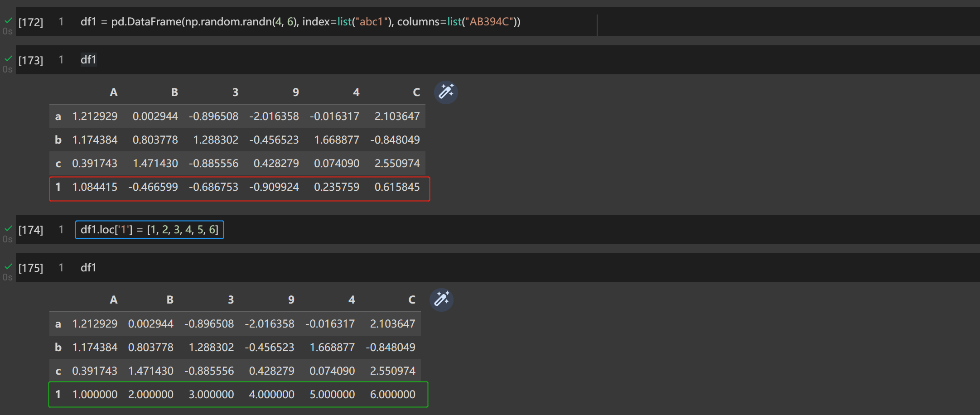Screen dimensions: 980x415
Task: Place cursor in the df1.loc['1'] assignment line
Action: [x=150, y=230]
